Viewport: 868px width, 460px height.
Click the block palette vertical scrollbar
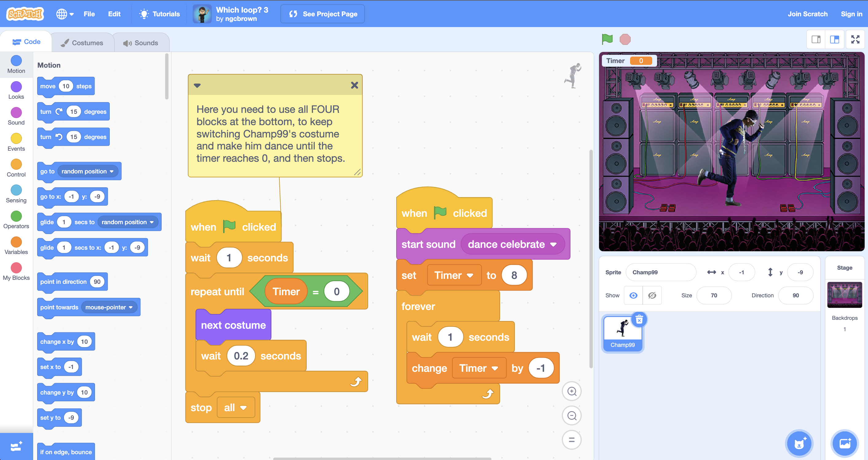click(x=167, y=77)
